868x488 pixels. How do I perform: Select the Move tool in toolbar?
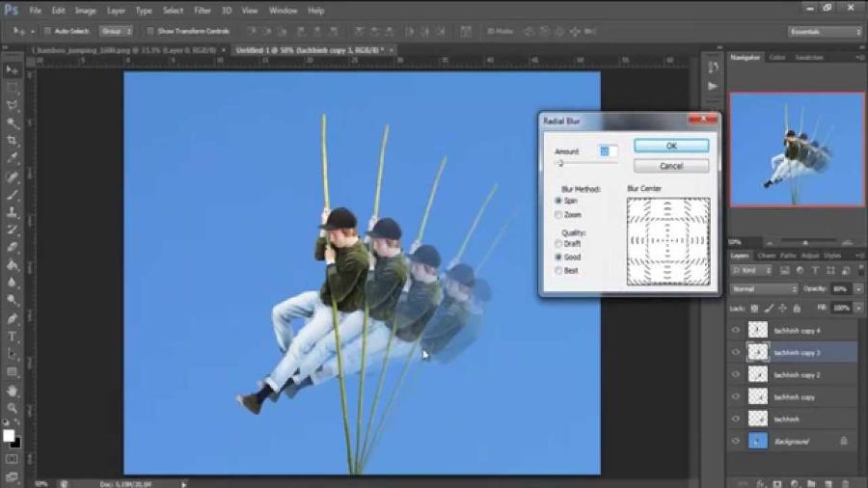pos(13,70)
